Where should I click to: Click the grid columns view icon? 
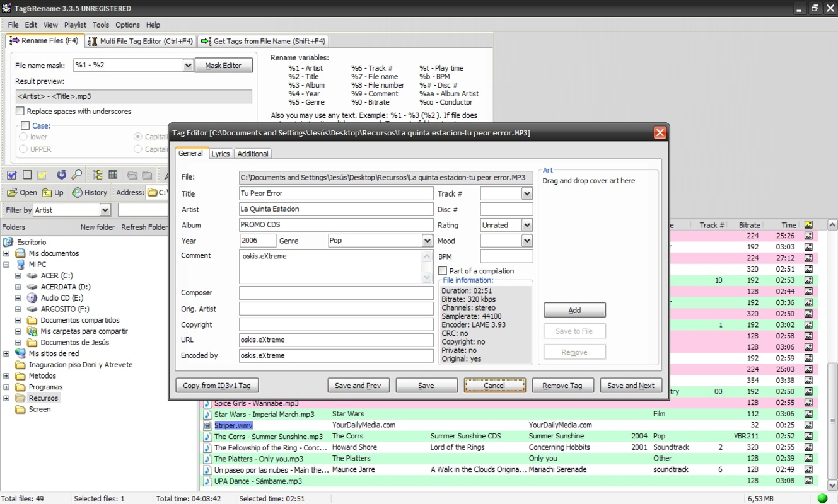click(x=113, y=175)
